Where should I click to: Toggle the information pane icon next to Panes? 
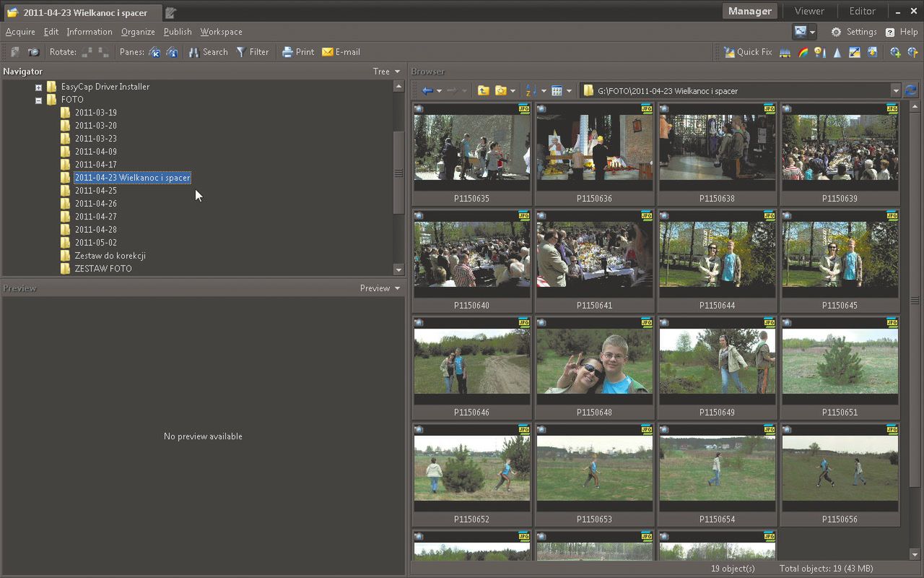pos(172,52)
